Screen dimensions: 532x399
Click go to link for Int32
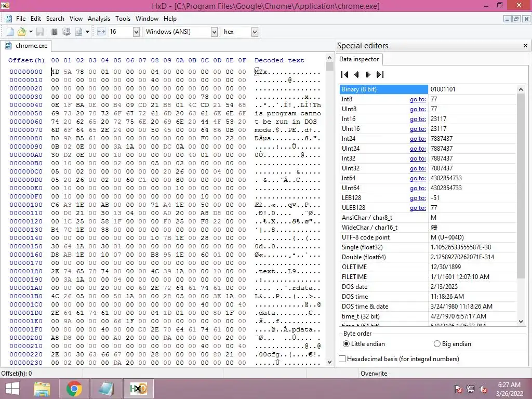click(418, 158)
